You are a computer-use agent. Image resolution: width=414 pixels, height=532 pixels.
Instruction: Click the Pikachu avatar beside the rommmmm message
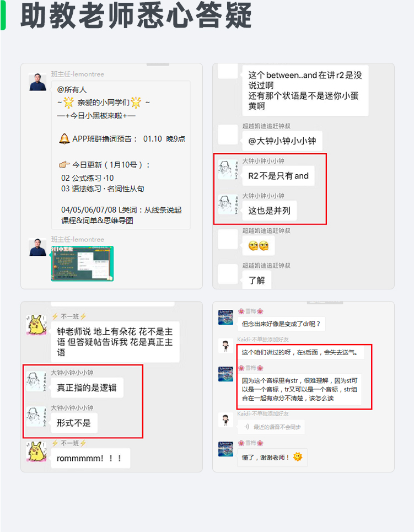(x=36, y=452)
